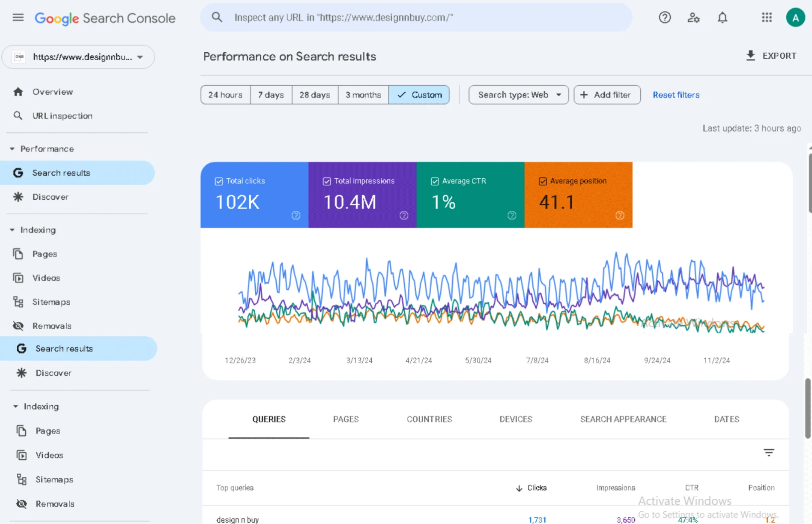Viewport: 812px width, 524px height.
Task: Uncheck the Total clicks checkbox
Action: click(219, 181)
